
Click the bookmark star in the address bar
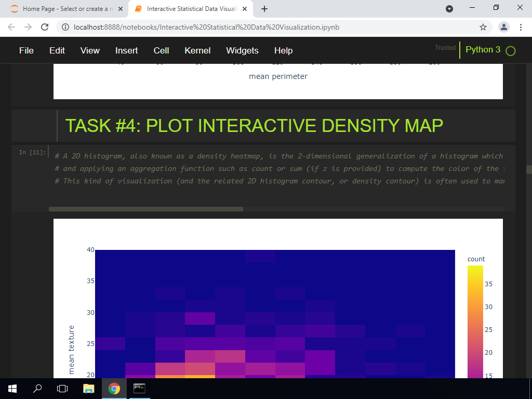483,26
